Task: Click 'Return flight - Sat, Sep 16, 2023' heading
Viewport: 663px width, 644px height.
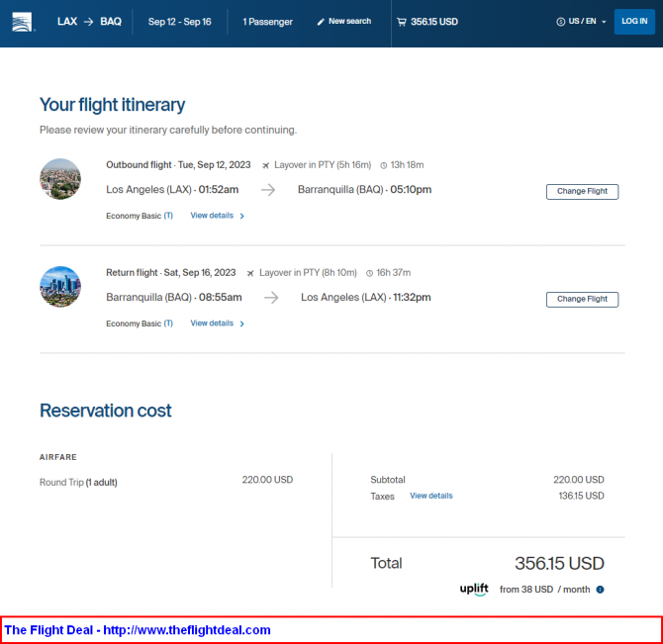Action: click(170, 273)
